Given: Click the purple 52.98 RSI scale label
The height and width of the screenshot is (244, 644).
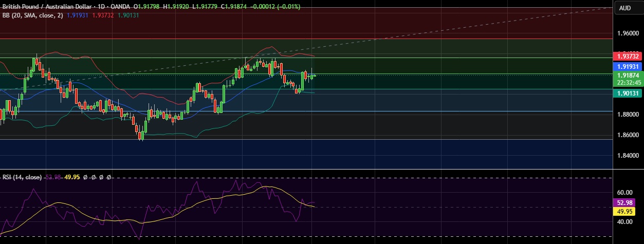Looking at the screenshot, I should [625, 203].
